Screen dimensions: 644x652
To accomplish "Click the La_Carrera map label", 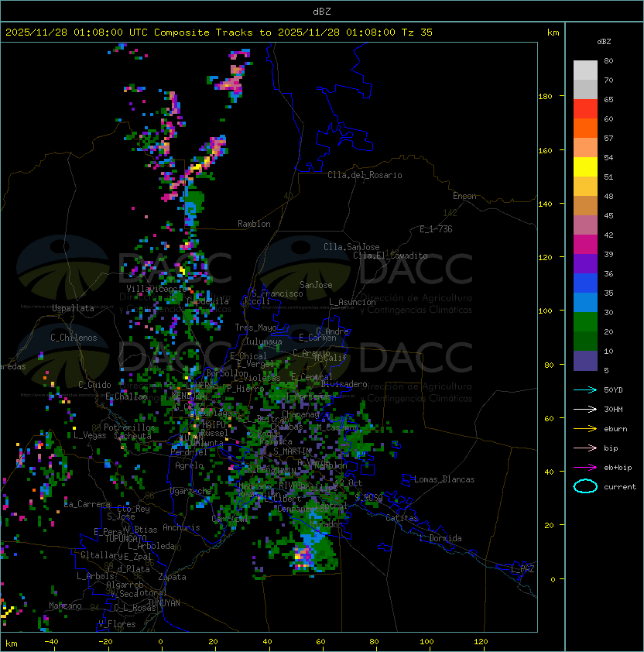I will (x=87, y=504).
